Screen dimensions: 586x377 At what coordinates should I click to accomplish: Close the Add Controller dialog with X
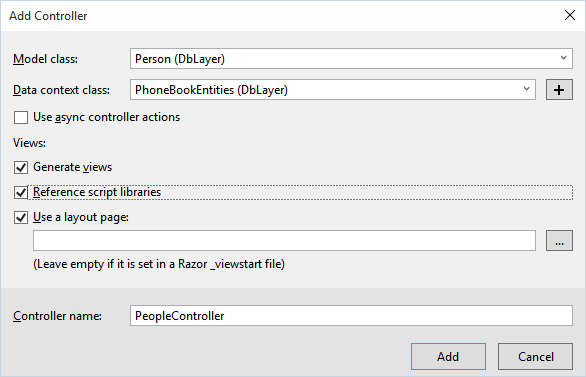(570, 15)
